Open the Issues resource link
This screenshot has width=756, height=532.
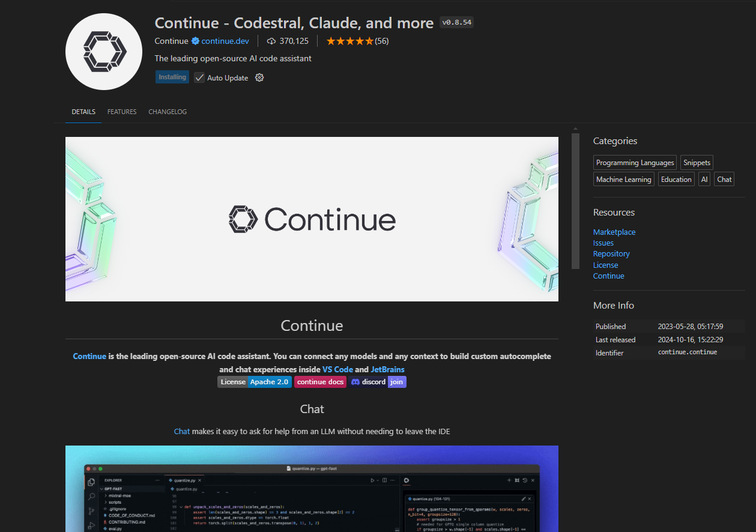click(603, 243)
